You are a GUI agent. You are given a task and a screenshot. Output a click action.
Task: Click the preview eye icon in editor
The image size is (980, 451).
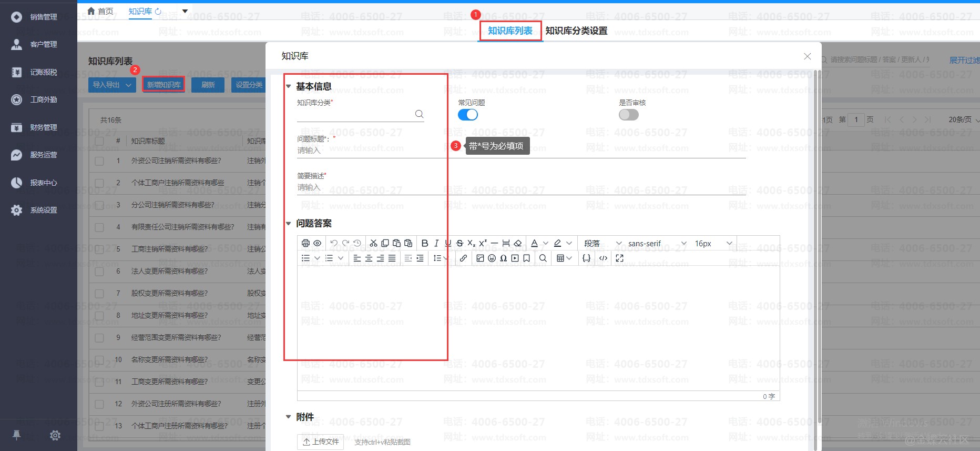317,243
